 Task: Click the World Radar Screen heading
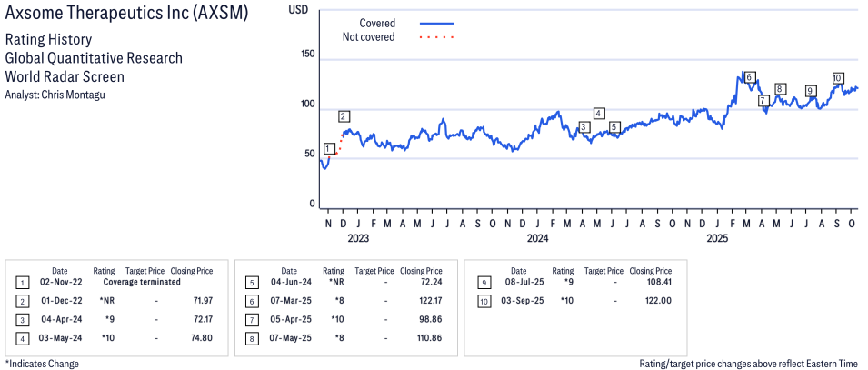[x=63, y=75]
